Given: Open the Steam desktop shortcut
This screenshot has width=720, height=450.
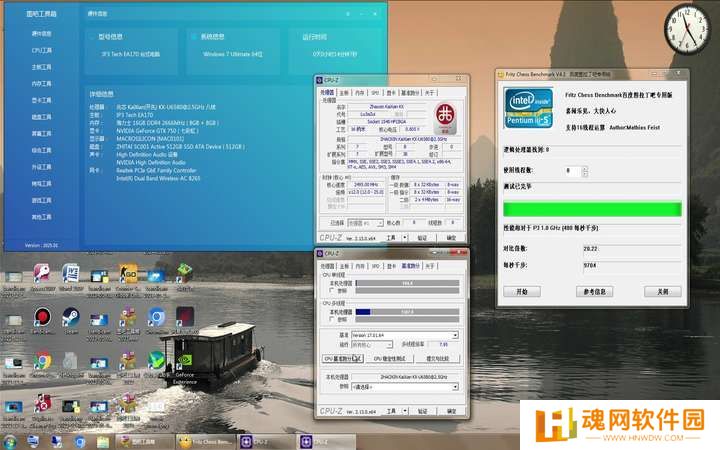Looking at the screenshot, I should point(71,317).
